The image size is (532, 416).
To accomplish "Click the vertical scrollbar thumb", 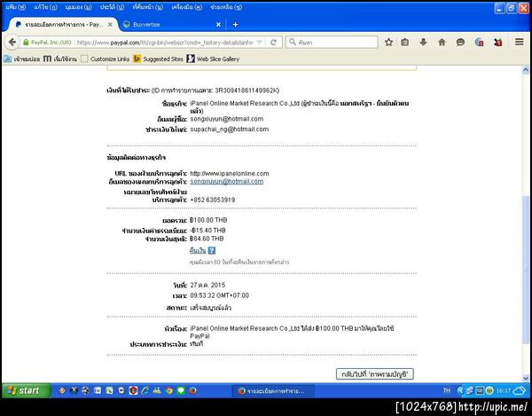I will [x=526, y=271].
